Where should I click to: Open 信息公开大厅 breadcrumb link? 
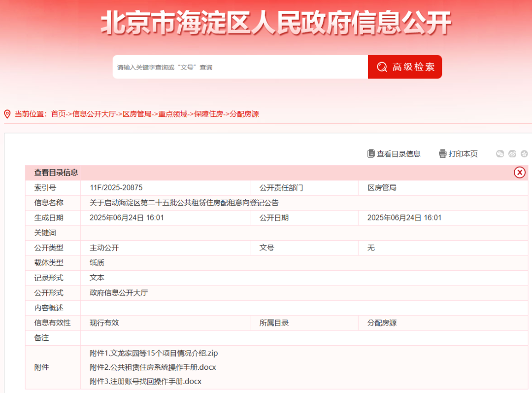[94, 114]
